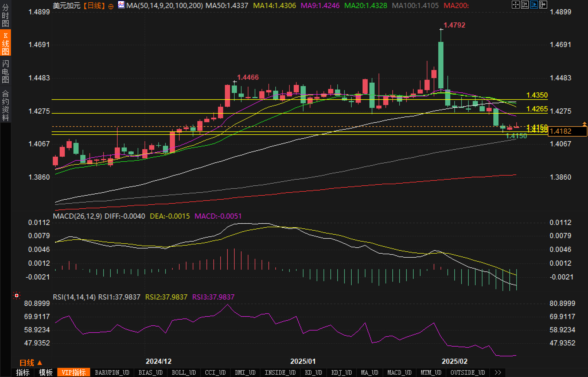Click the expand panel arrow icon top right
Screen dimensions: 588x377
coord(543,5)
